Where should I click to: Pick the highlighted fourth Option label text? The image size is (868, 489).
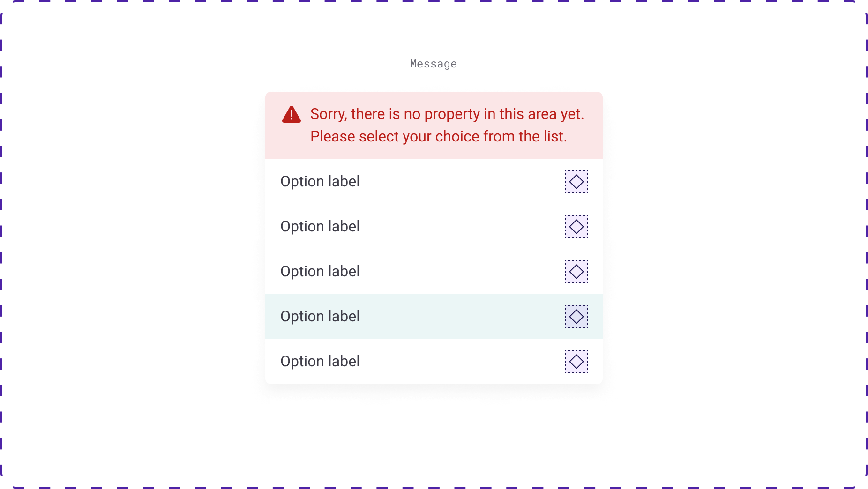coord(320,317)
